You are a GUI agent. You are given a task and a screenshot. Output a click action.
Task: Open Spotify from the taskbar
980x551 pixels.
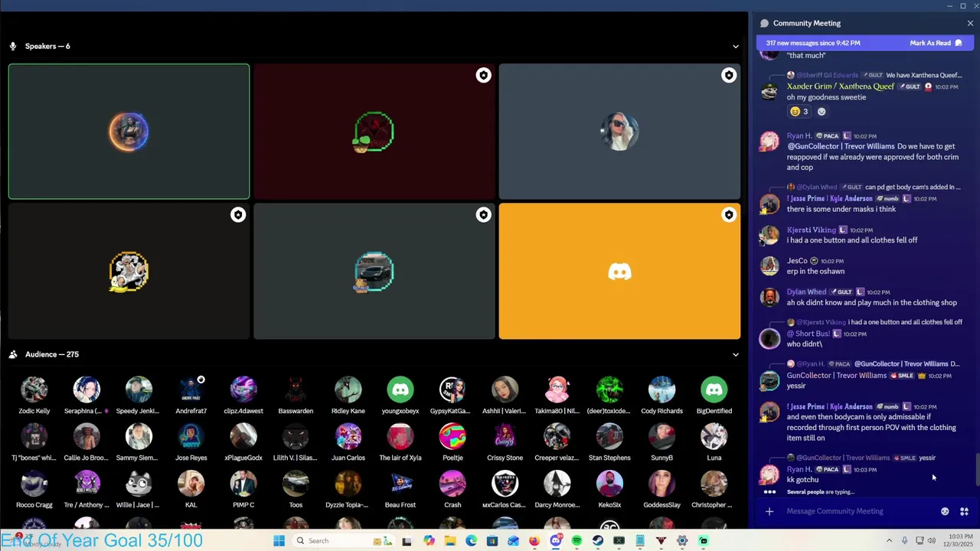pyautogui.click(x=577, y=540)
